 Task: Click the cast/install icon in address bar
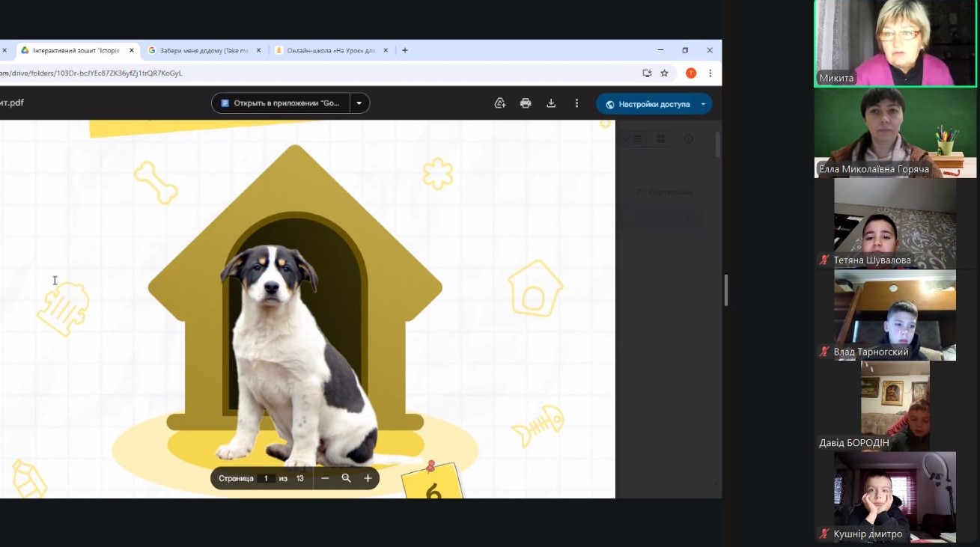(647, 73)
